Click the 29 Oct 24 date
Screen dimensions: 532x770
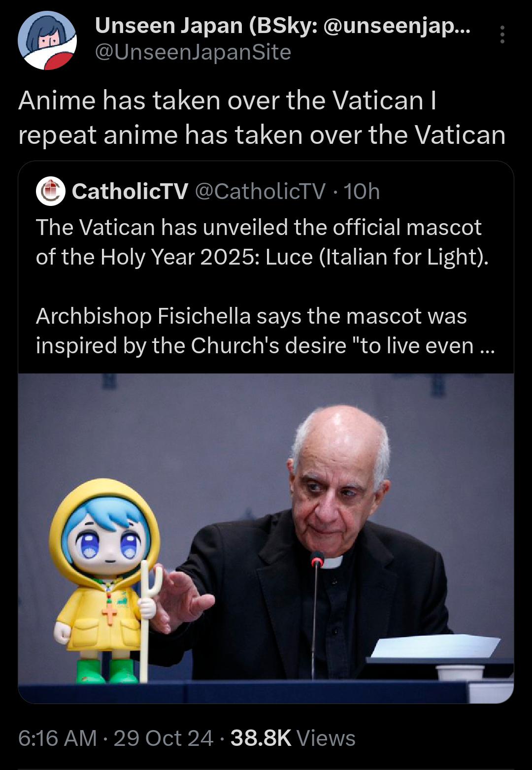click(164, 738)
